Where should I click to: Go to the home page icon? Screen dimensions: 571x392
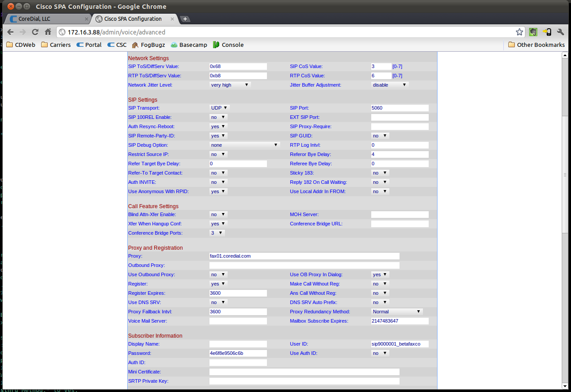[48, 32]
